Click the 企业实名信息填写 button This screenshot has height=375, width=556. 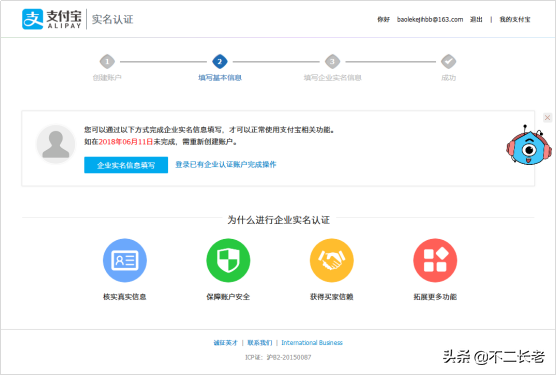click(x=126, y=165)
